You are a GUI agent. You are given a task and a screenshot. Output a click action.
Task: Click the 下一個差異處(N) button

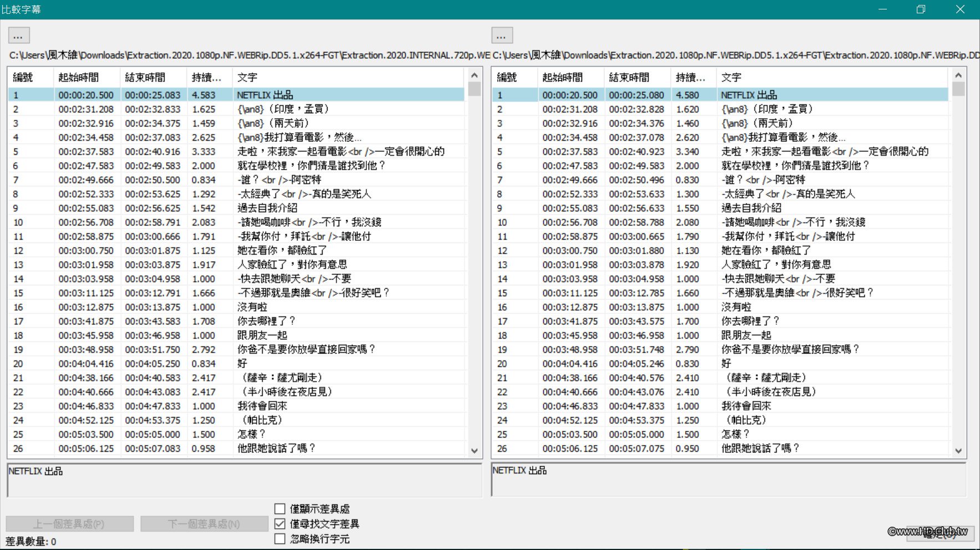205,524
